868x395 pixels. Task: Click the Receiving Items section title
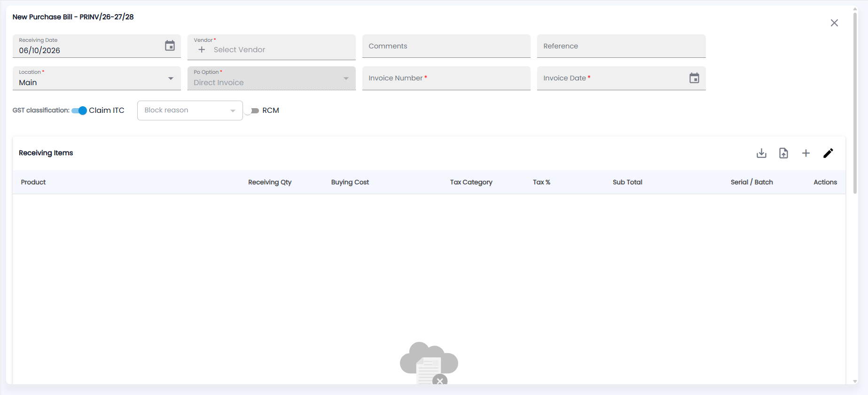46,153
